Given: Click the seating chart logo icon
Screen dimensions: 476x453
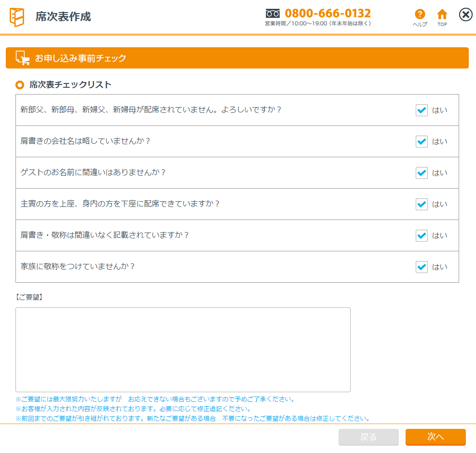Looking at the screenshot, I should [17, 17].
